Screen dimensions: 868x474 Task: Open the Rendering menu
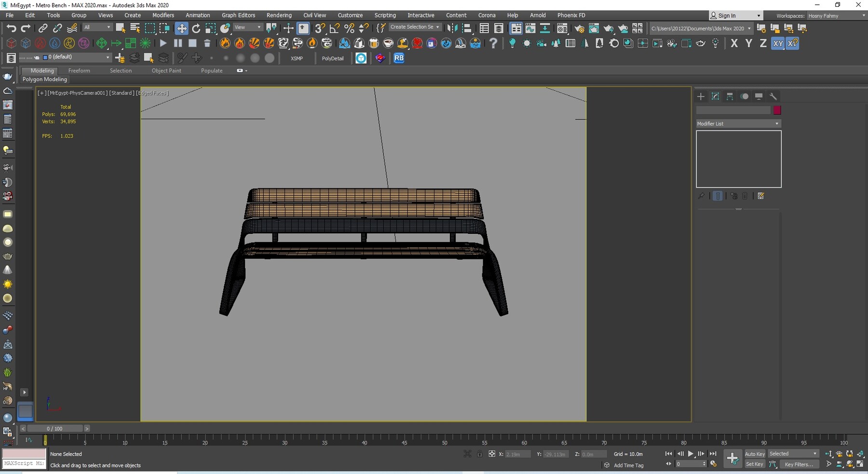coord(279,15)
